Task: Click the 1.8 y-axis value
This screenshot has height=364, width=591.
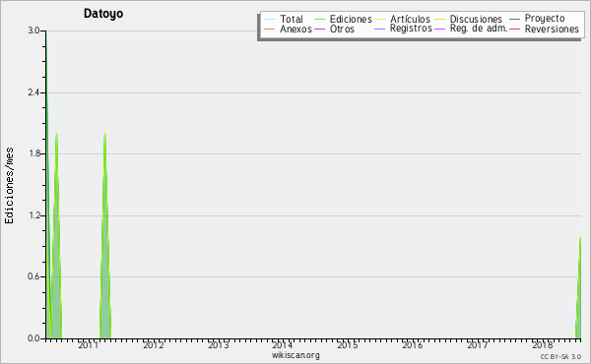Action: 33,153
